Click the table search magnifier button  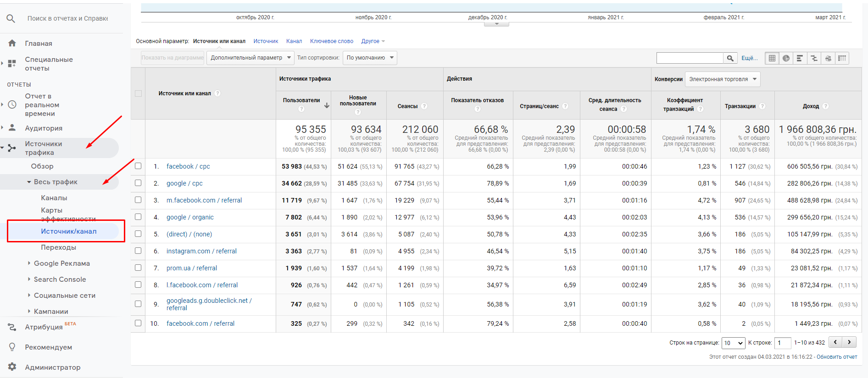click(x=730, y=58)
